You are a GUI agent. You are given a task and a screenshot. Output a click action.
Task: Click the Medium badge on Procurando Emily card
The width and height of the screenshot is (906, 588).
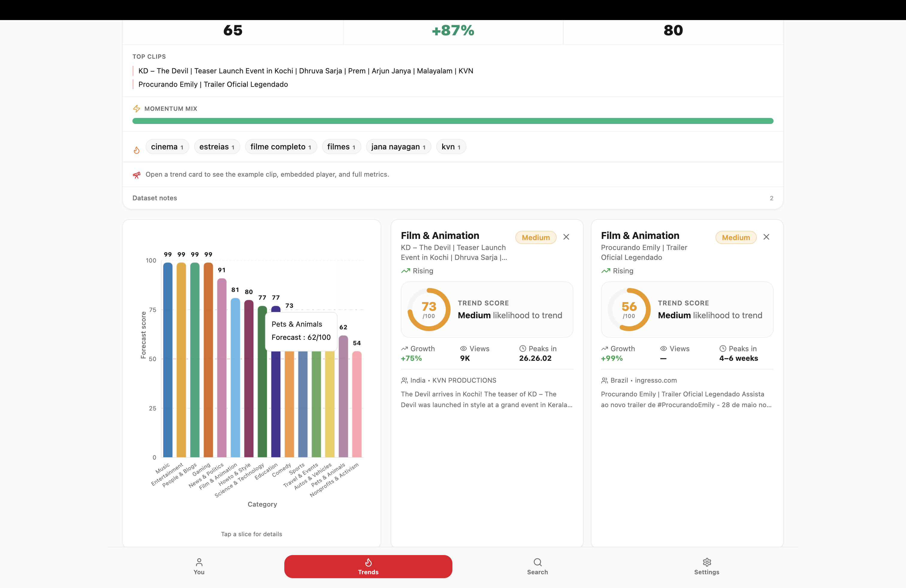tap(736, 237)
